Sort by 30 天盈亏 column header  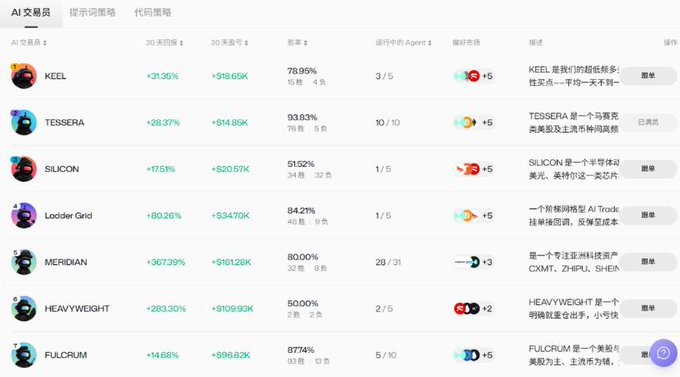tap(229, 43)
